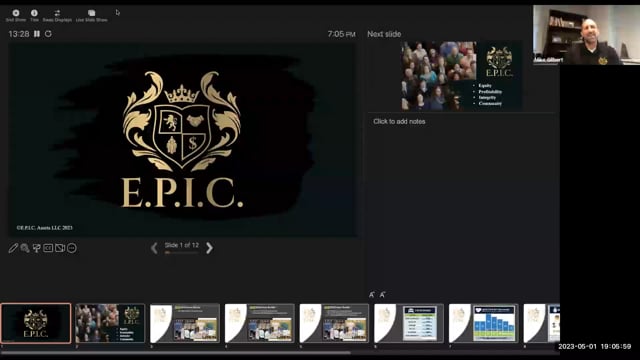Screen dimensions: 640x360
Task: Click the thumbnail strip horizontal scrollbar
Action: click(x=176, y=353)
